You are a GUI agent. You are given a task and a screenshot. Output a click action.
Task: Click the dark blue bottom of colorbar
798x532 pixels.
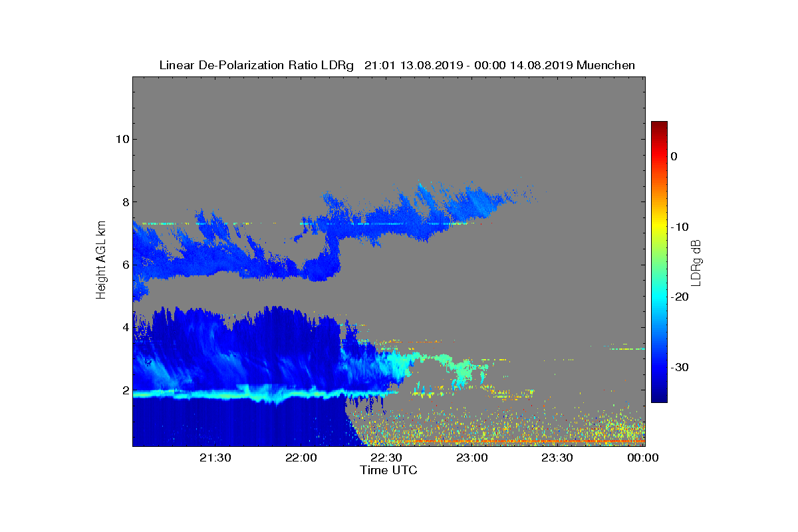coord(659,397)
